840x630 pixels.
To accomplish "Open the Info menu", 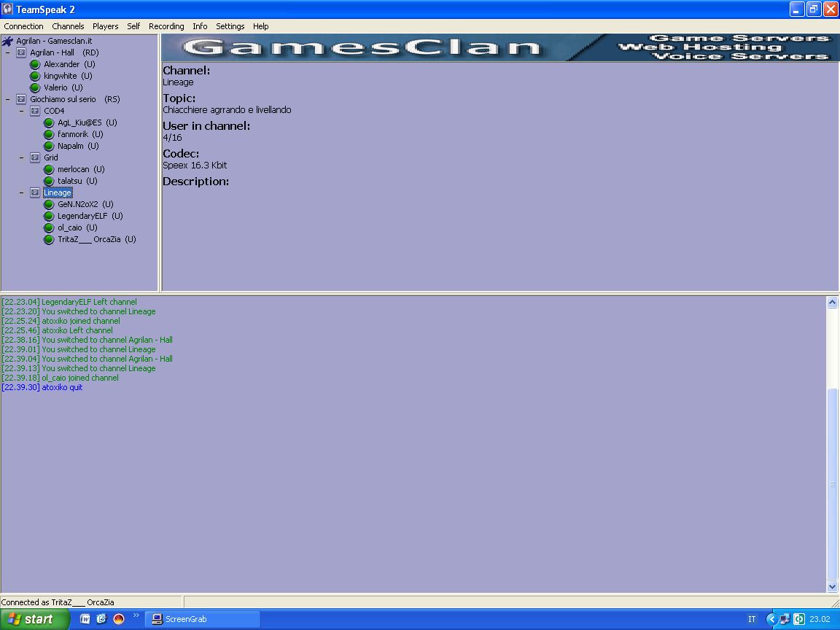I will tap(200, 26).
